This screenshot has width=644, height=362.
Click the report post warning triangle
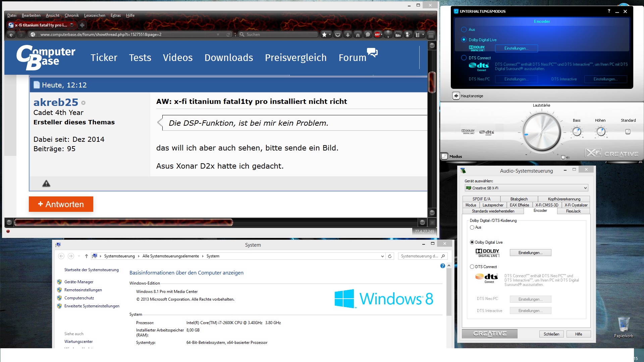46,183
